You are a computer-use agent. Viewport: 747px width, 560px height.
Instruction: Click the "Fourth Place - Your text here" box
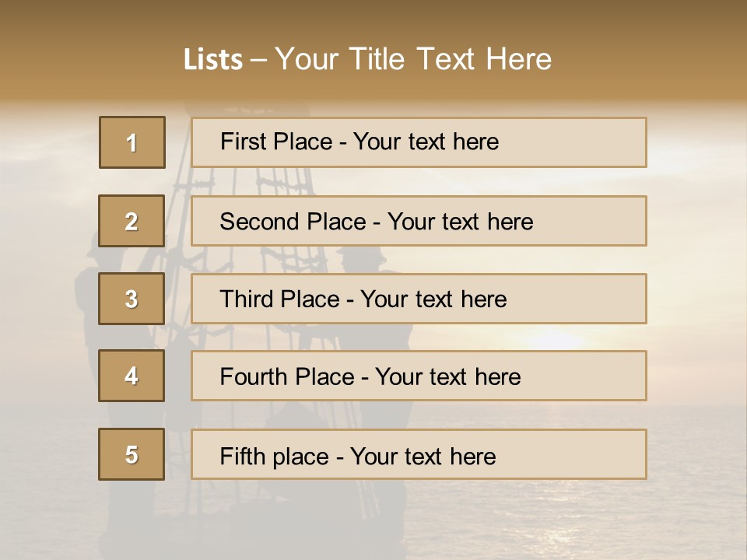pyautogui.click(x=419, y=376)
